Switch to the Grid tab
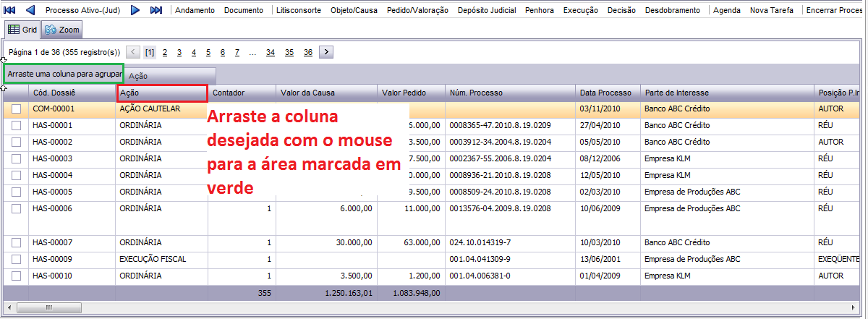 [22, 30]
